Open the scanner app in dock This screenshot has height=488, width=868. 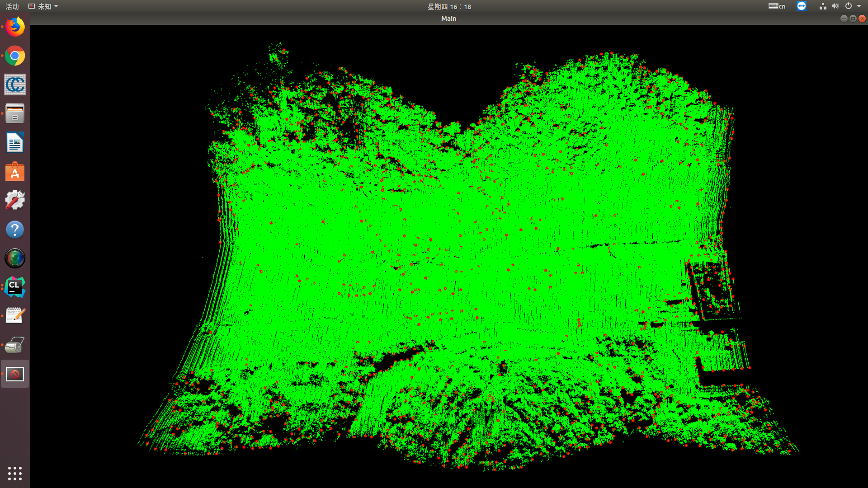tap(15, 345)
